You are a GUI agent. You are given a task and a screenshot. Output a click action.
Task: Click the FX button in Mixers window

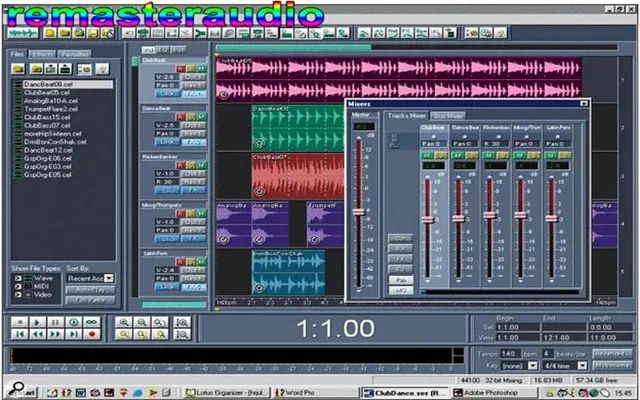tap(400, 259)
